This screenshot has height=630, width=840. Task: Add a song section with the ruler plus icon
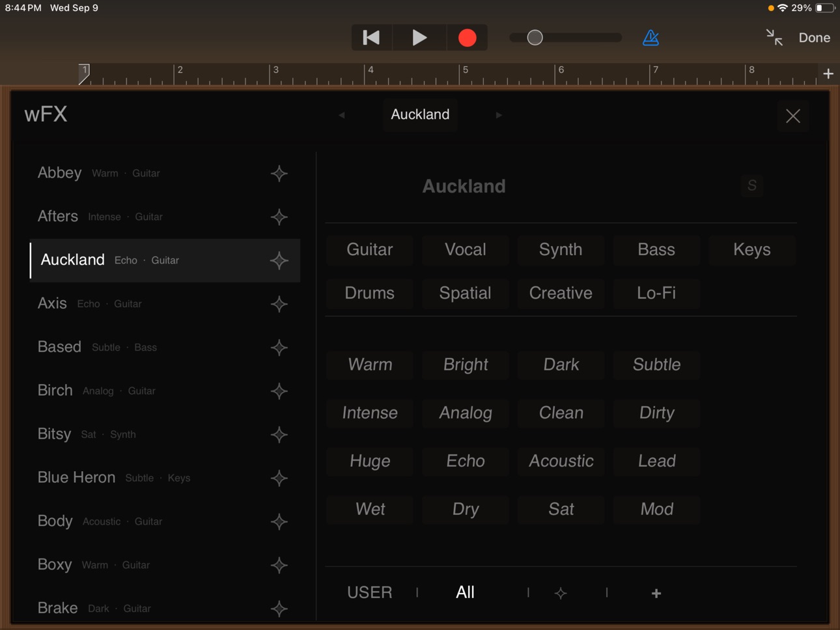pos(828,74)
